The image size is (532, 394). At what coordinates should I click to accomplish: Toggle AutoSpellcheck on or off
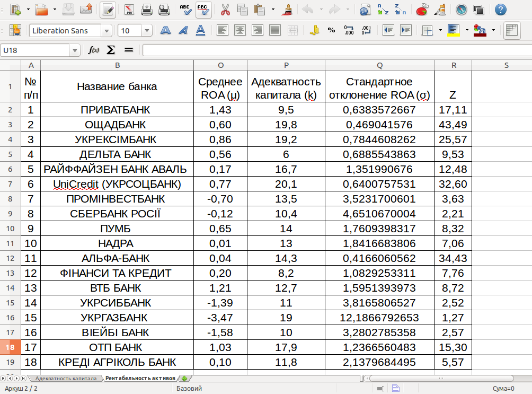point(203,10)
